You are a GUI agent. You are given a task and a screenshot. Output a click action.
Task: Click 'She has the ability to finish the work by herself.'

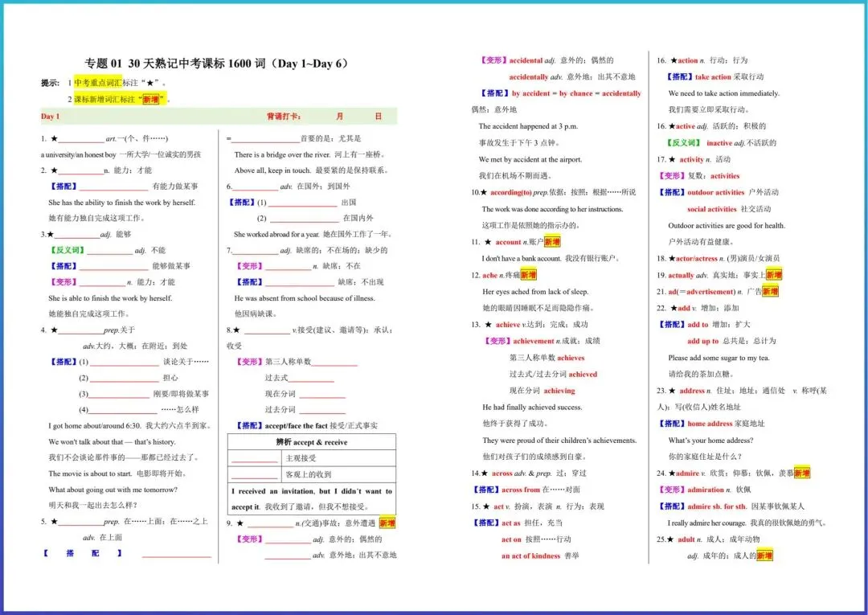tap(122, 203)
